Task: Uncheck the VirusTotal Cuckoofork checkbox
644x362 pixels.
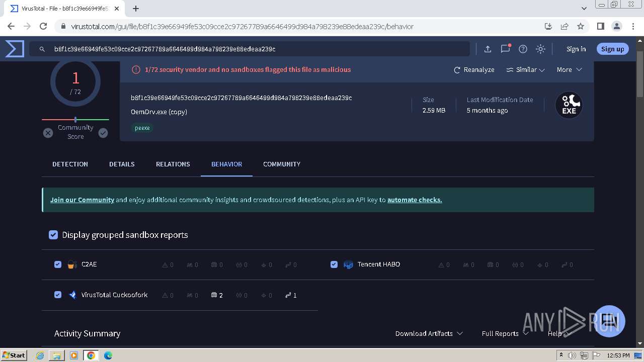Action: click(58, 295)
